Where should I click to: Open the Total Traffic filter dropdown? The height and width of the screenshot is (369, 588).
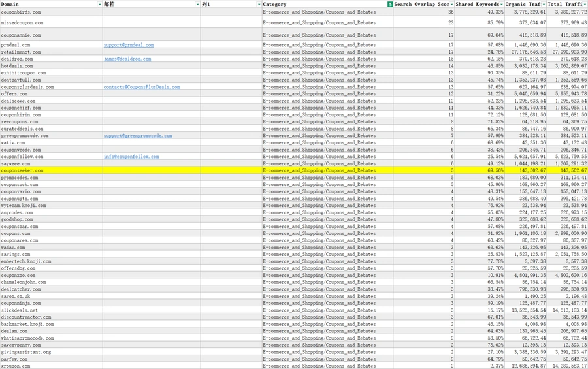coord(585,4)
